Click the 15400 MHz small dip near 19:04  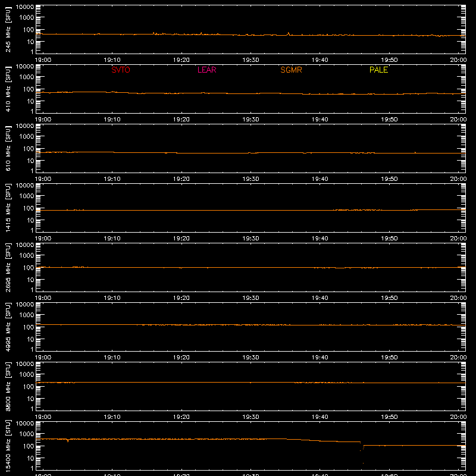[x=68, y=440]
